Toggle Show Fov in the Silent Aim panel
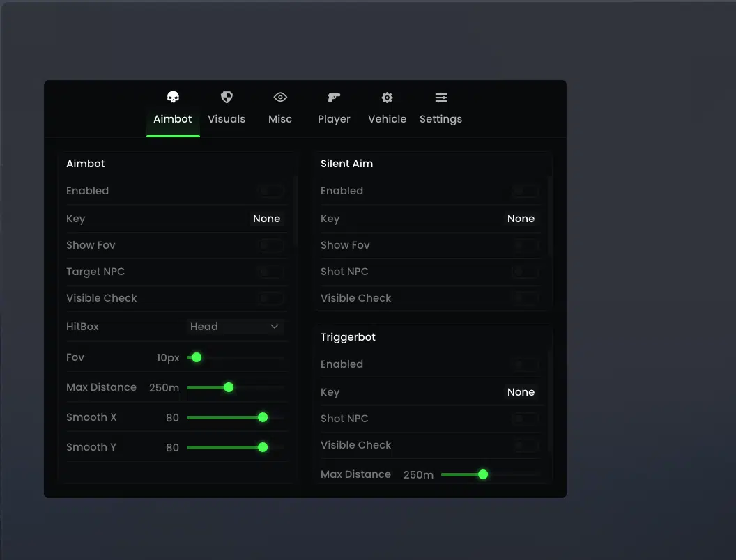 [526, 245]
